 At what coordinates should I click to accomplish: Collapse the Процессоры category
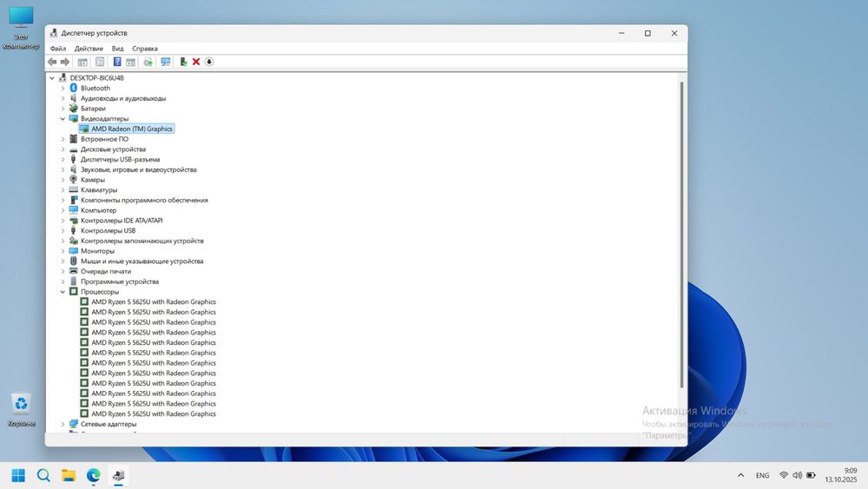62,292
